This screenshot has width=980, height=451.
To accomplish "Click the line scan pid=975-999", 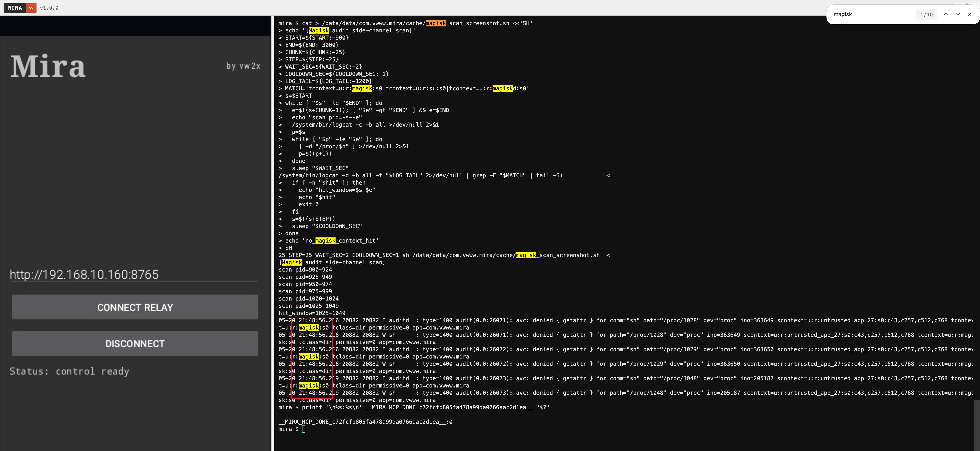I will (305, 291).
